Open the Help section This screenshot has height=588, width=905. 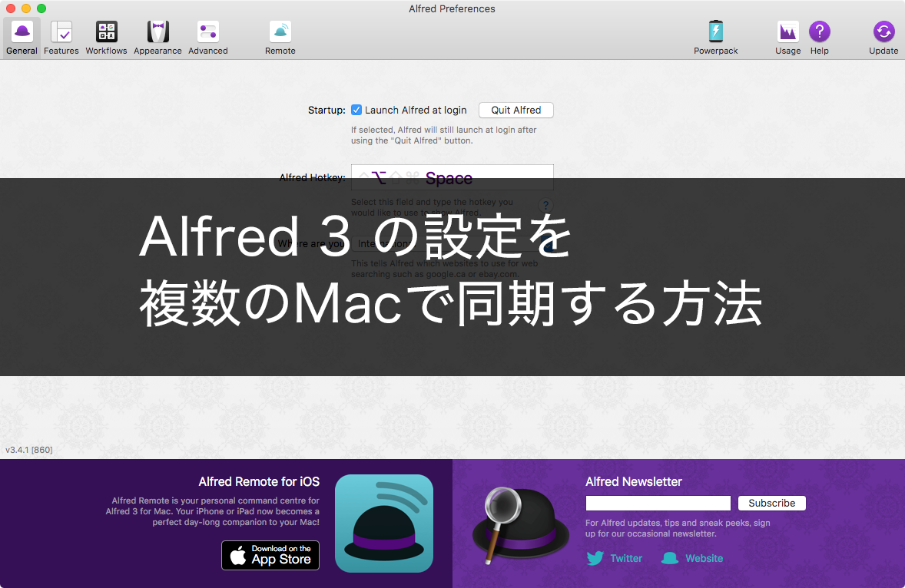(819, 38)
